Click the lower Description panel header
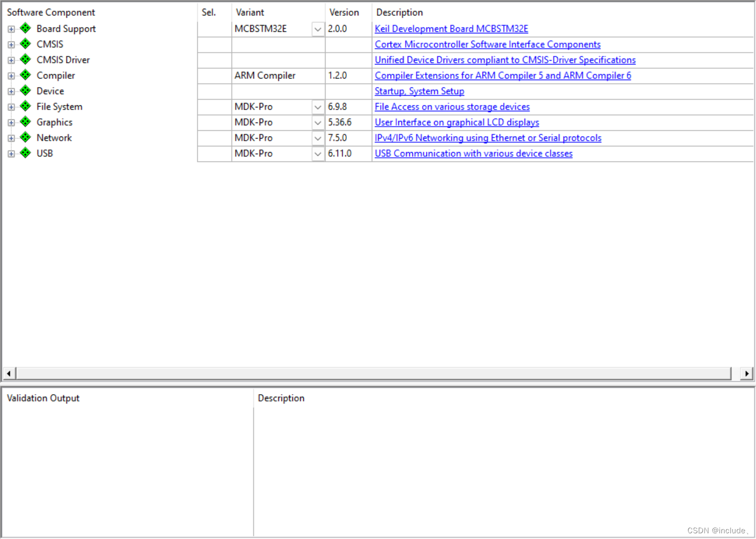756x539 pixels. coord(504,398)
